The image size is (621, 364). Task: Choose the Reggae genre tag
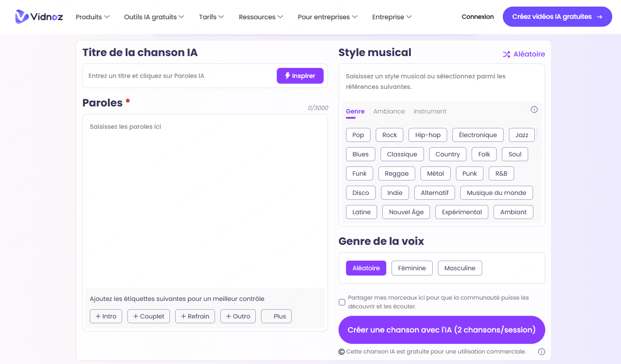pos(397,173)
